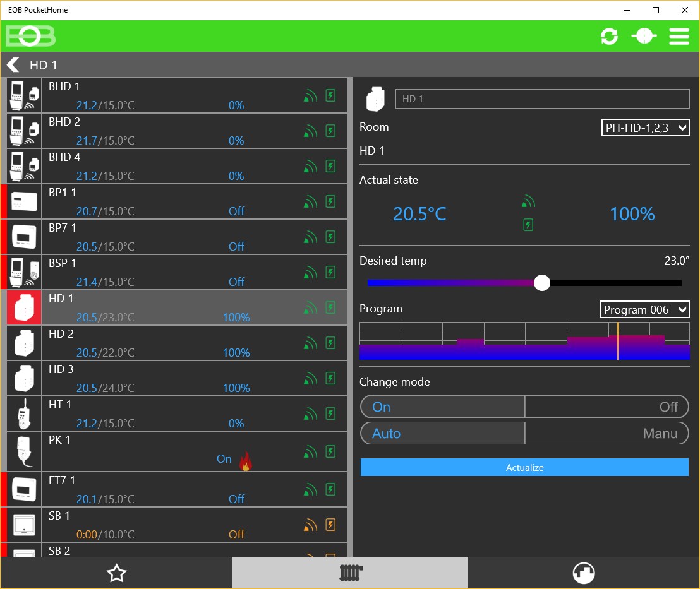This screenshot has width=700, height=589.
Task: Click the refresh sync icon in header
Action: point(609,36)
